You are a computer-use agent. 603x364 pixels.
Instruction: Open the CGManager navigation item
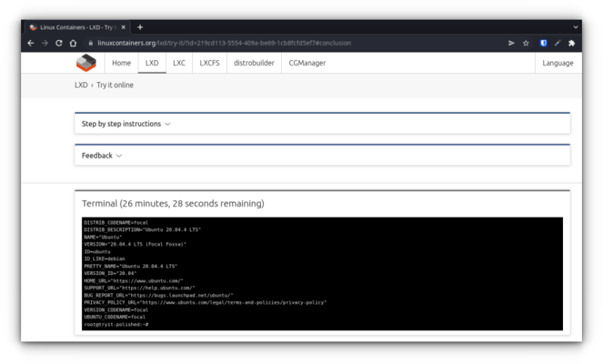[307, 63]
